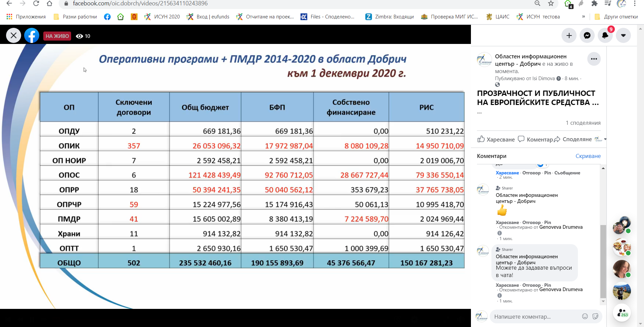Click Genoveva Drumeva name under thumbs-up comment
Screen dimensions: 644x327
561,227
